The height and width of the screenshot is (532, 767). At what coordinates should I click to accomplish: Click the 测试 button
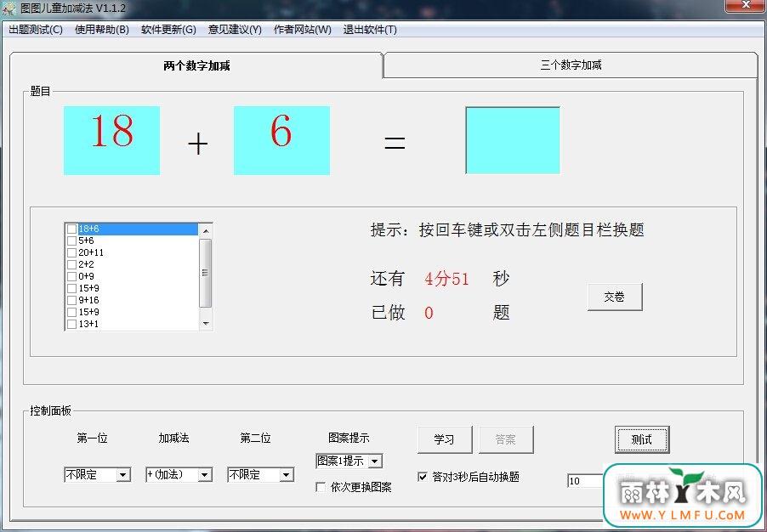tap(642, 439)
